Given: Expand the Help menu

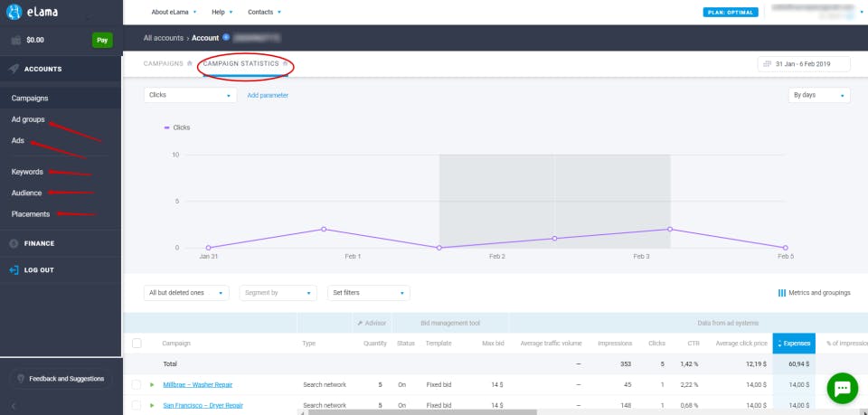Looking at the screenshot, I should pos(222,12).
